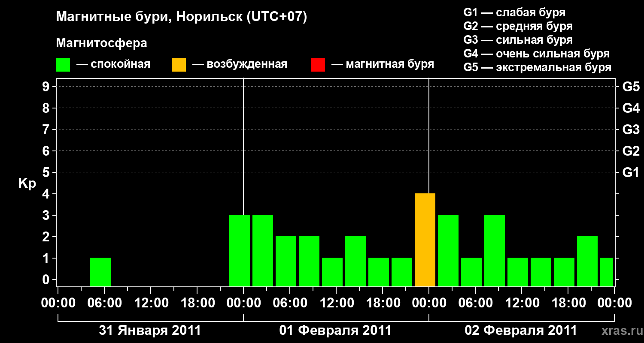Click 'G5 — экстремальная буря' legend line
644x343 pixels.
[538, 67]
